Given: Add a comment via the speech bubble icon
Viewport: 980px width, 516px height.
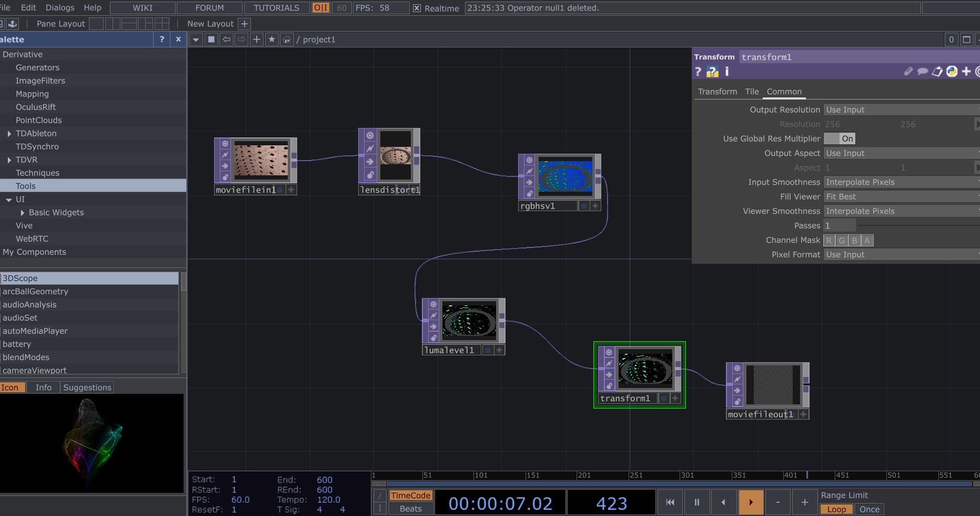Looking at the screenshot, I should [923, 72].
